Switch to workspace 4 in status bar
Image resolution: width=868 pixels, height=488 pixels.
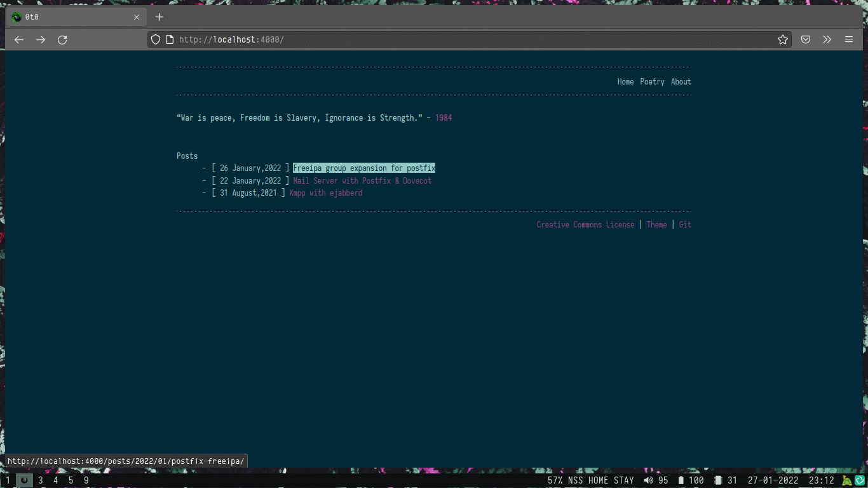coord(56,480)
